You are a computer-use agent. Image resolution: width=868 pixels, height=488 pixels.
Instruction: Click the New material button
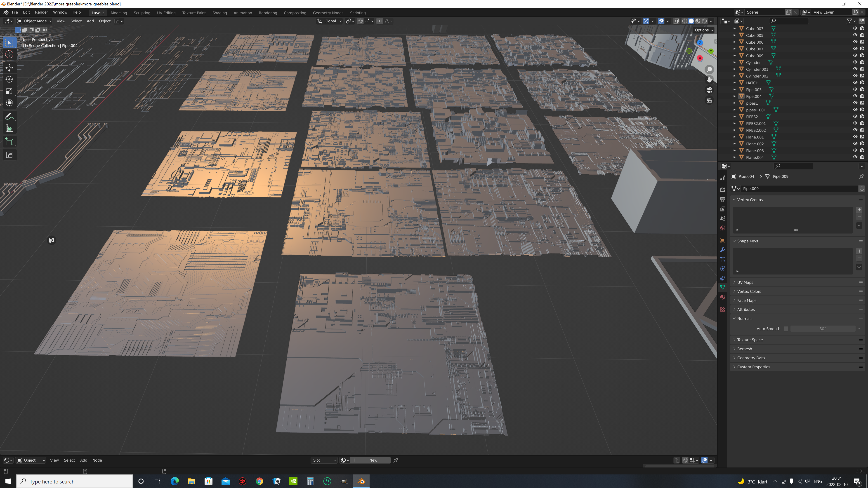(x=373, y=460)
